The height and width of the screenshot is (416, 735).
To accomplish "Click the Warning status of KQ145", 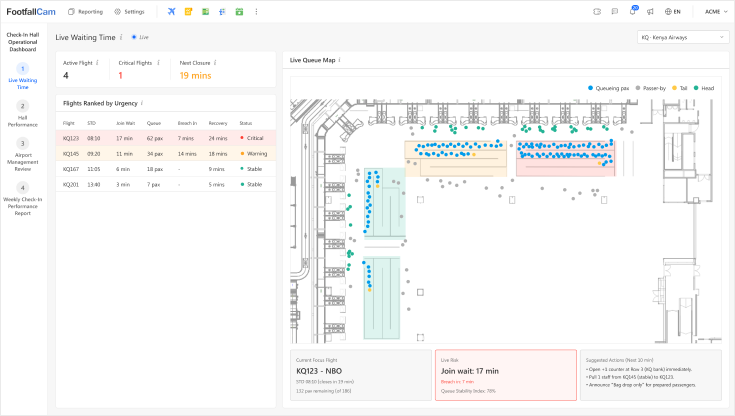I will click(x=254, y=153).
